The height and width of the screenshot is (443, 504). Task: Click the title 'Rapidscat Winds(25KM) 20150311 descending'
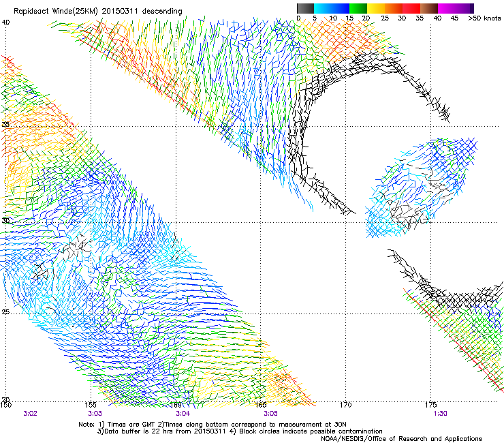click(97, 12)
